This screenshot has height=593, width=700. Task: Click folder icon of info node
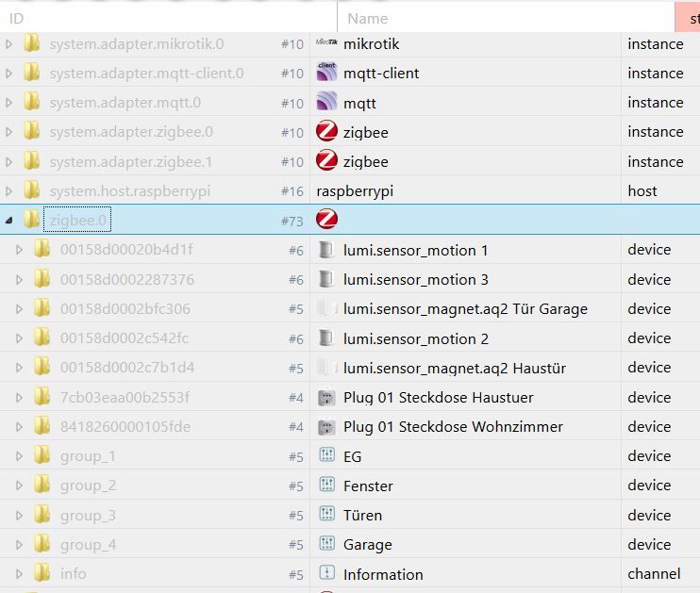point(42,573)
